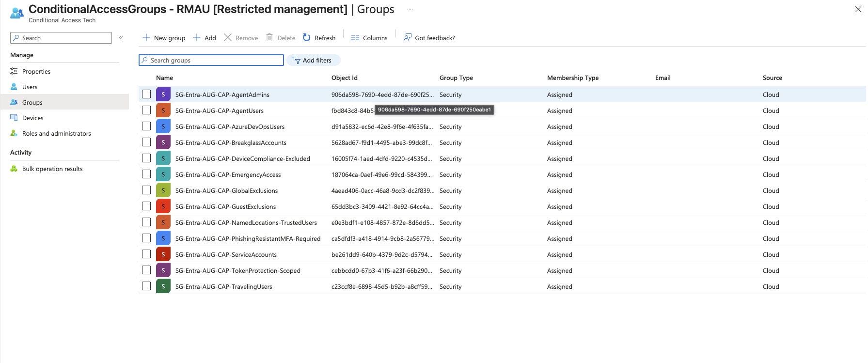Select checkbox for AzureDevOpsUsers group
Screen dimensions: 868x363
[146, 126]
